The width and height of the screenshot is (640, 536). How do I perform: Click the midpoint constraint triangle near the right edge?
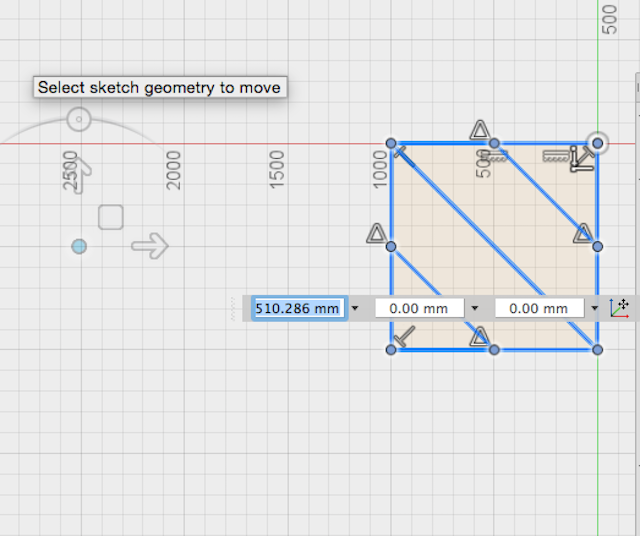(583, 233)
